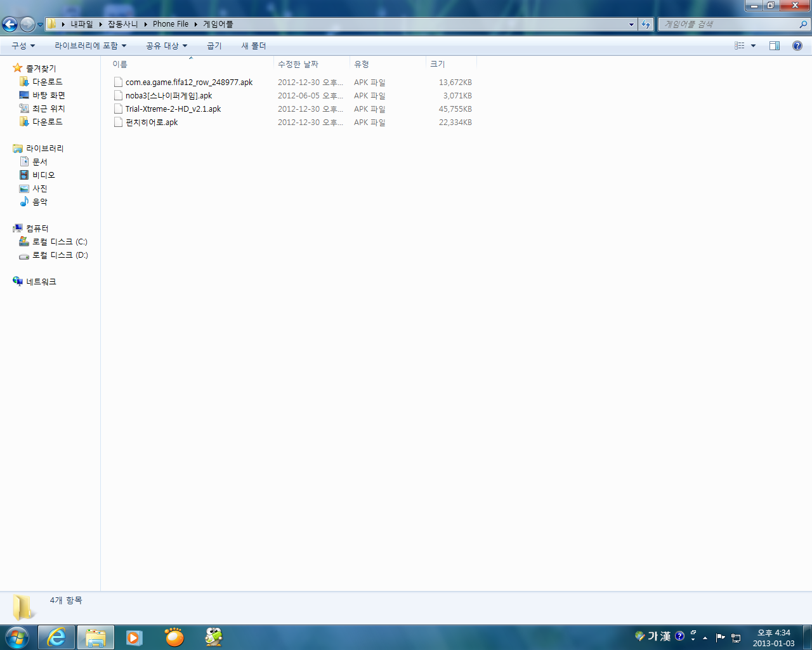Sort by the 수정한 날짜 column header
812x650 pixels.
click(x=311, y=64)
